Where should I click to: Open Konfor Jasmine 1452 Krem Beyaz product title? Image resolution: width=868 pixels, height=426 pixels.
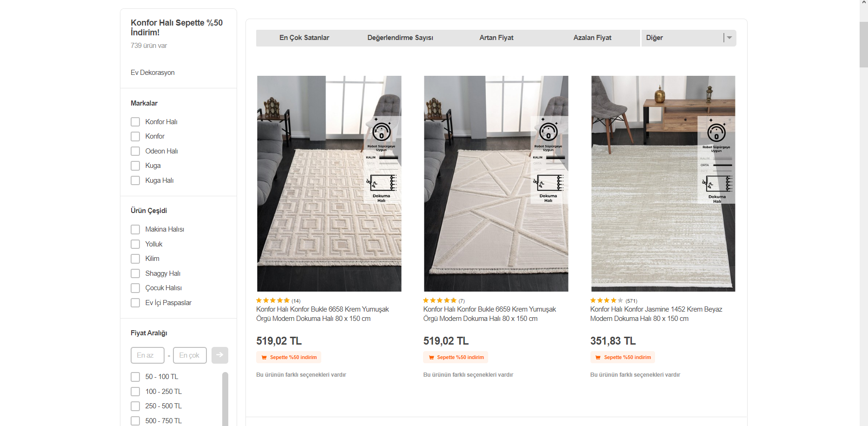pyautogui.click(x=656, y=314)
